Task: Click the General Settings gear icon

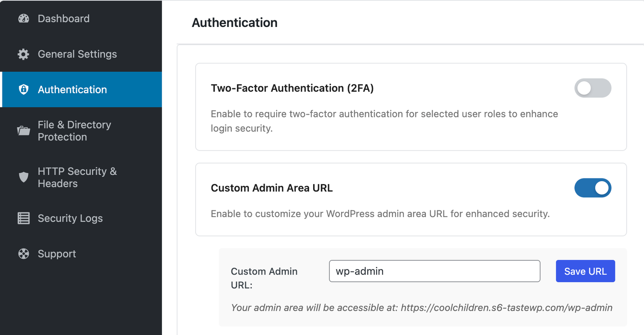Action: (24, 54)
